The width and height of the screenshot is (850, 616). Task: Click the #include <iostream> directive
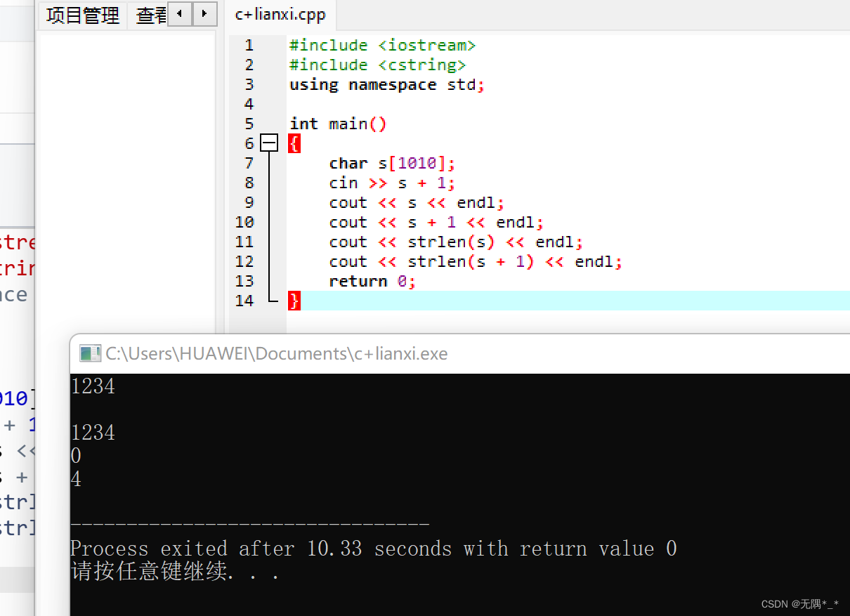382,45
